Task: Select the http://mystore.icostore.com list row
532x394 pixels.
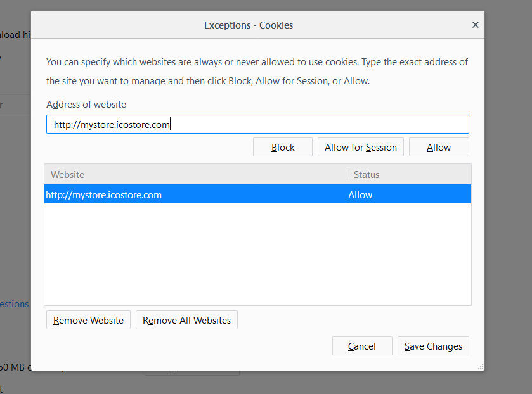Action: [x=190, y=194]
